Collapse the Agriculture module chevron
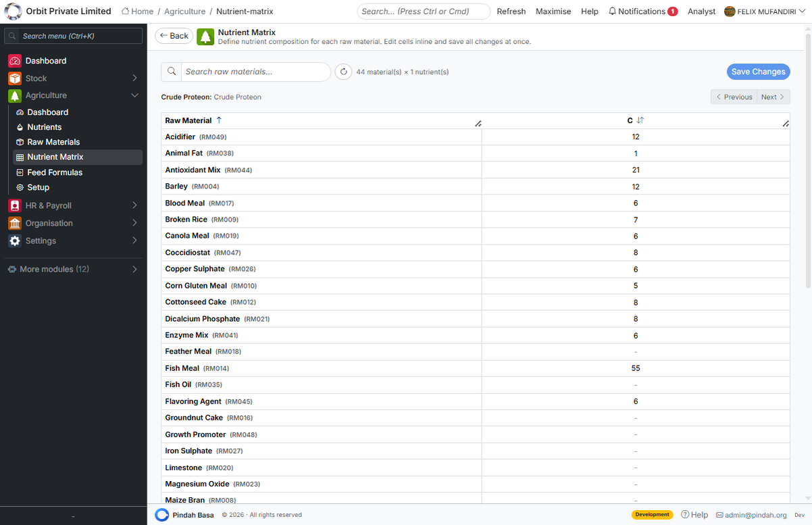 click(134, 96)
